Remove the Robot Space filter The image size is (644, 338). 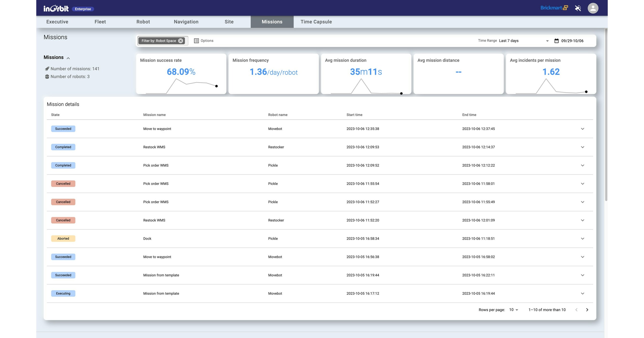[180, 40]
